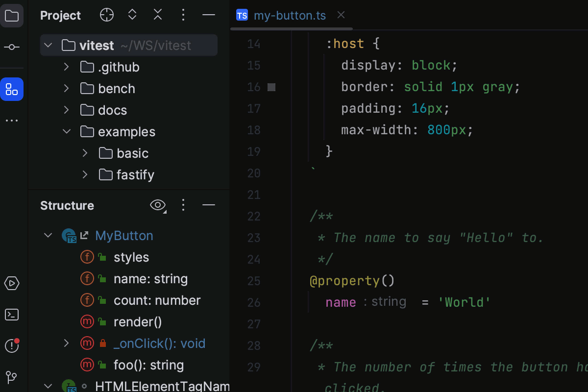Viewport: 588px width, 392px height.
Task: Click the eye view options in Structure panel
Action: (x=157, y=205)
